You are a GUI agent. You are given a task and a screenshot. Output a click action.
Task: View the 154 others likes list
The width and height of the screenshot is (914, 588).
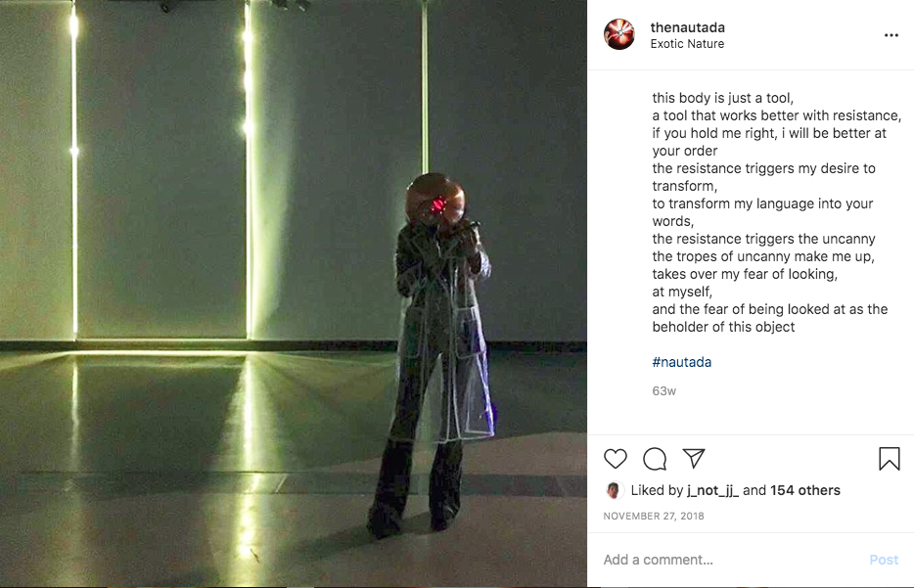coord(805,490)
